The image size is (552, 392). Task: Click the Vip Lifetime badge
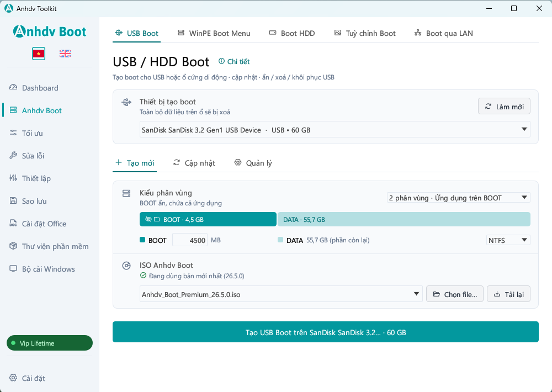50,343
